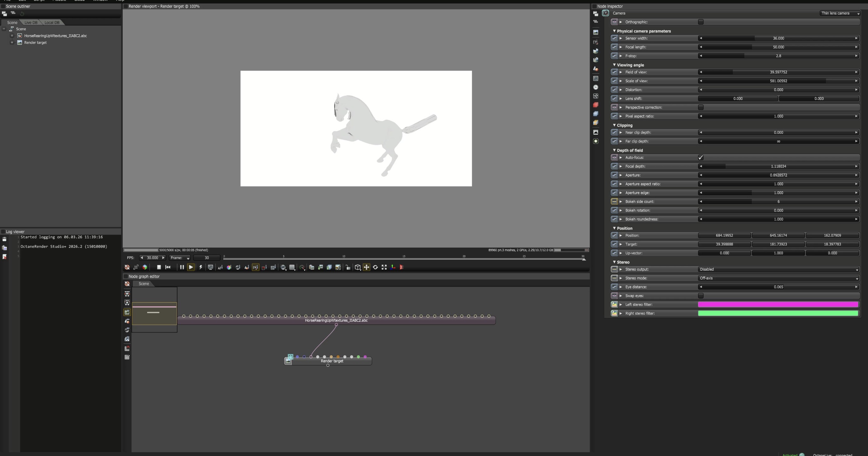Pause the render
The image size is (868, 456).
[182, 267]
